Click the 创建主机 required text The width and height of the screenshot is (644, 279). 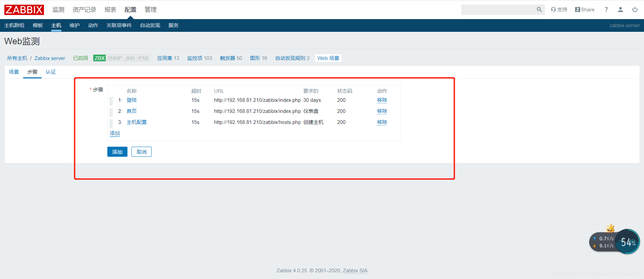coord(313,122)
